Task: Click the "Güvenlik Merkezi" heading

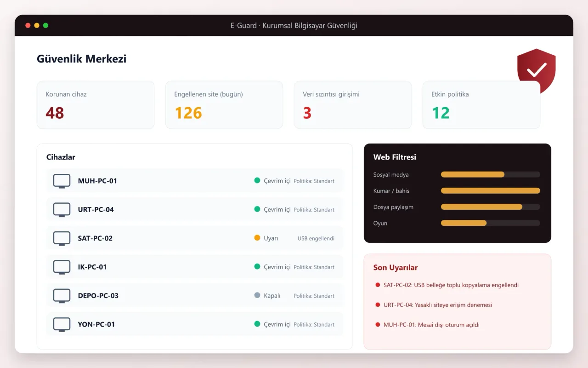Action: (82, 59)
